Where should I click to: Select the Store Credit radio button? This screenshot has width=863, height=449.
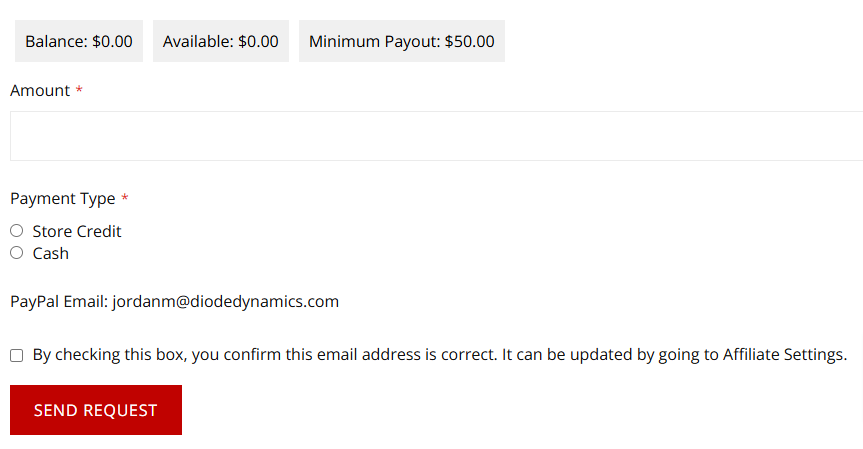tap(16, 231)
